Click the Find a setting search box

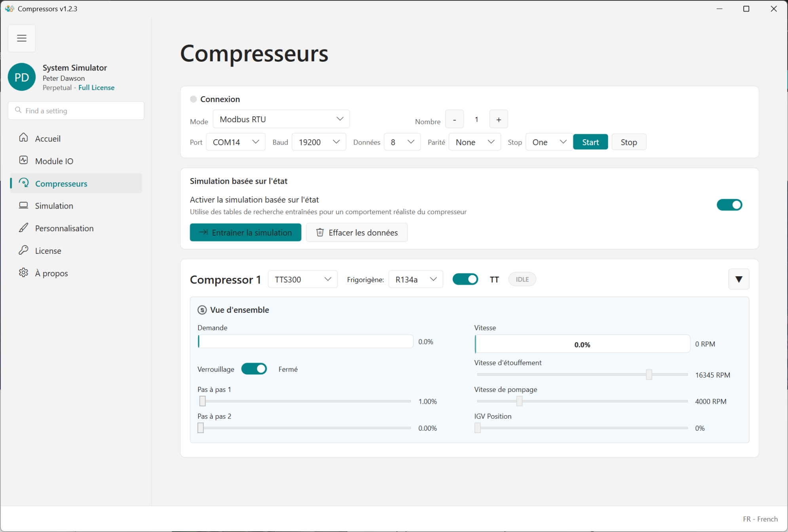pos(76,111)
